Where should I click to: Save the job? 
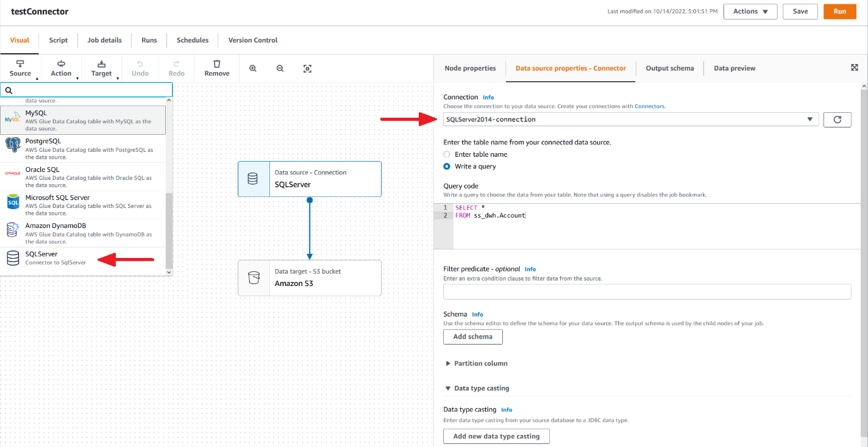click(800, 12)
